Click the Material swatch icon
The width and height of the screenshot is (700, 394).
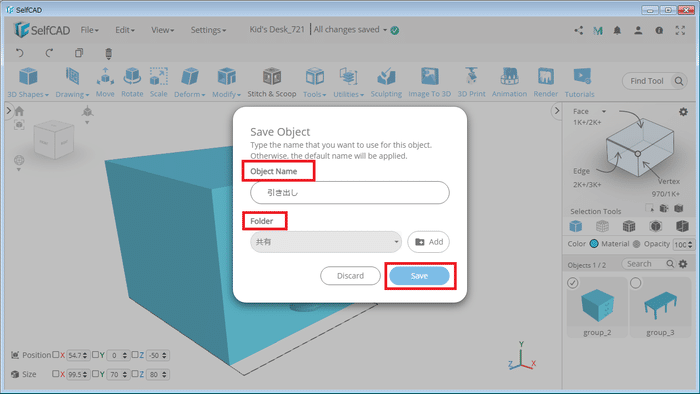pos(637,244)
